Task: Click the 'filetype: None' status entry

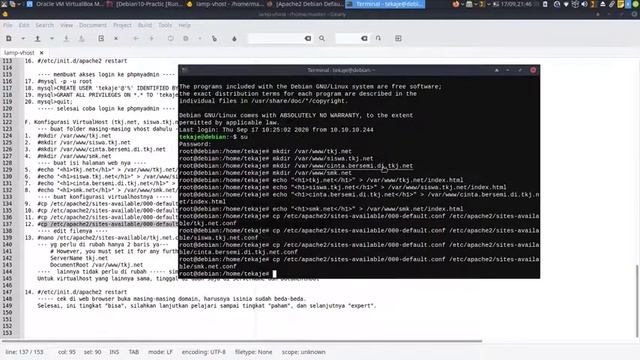Action: point(253,352)
